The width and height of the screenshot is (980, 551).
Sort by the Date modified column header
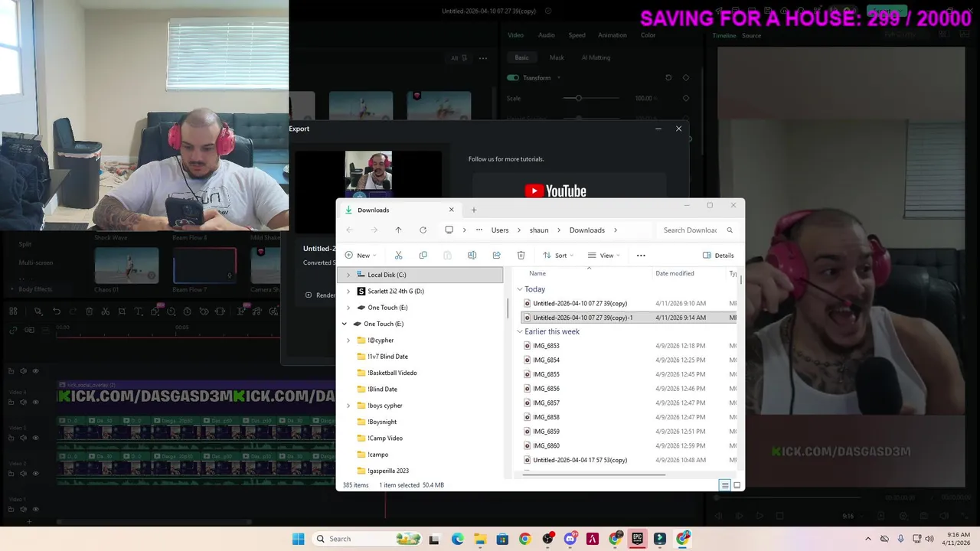coord(675,273)
